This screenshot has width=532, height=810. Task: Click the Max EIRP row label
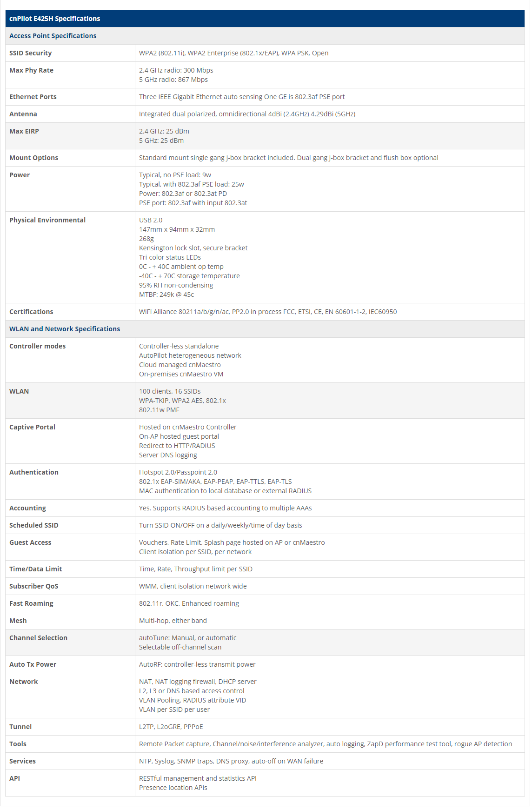[24, 131]
